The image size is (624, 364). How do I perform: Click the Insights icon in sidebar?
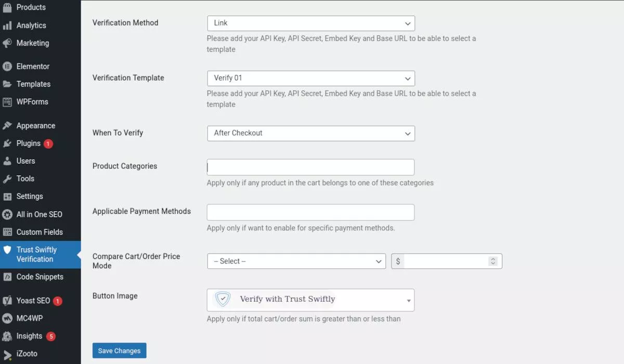click(x=7, y=336)
